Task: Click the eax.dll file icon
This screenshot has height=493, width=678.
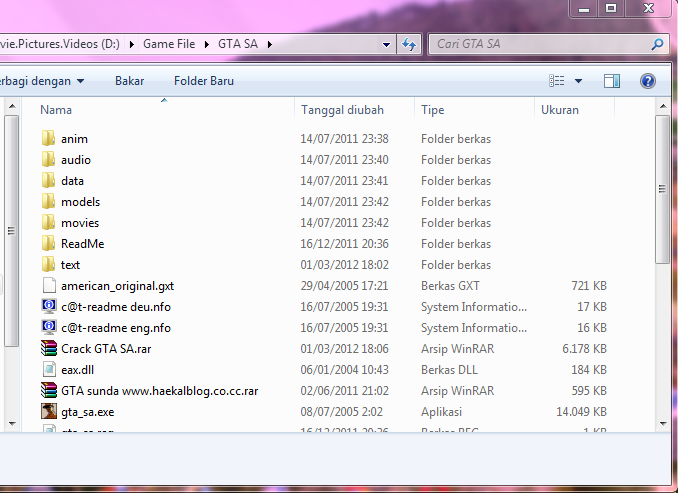Action: point(49,370)
